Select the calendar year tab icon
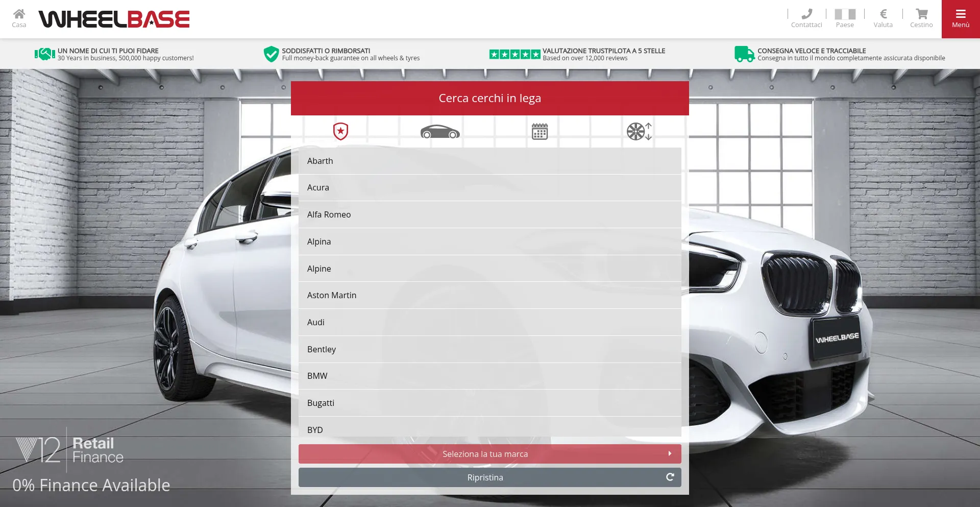 click(x=540, y=131)
